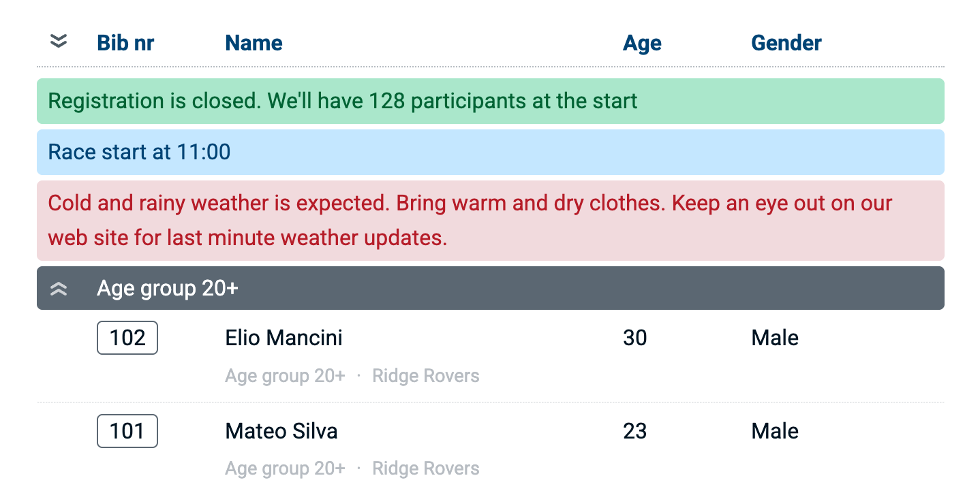Collapse the Age group 20+ section

pos(59,289)
